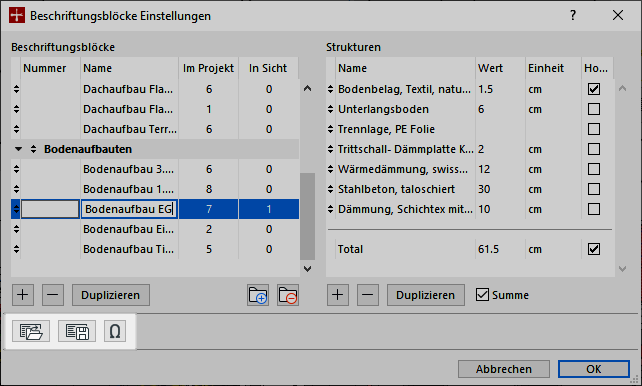Click the add folder icon with blue plus
Viewport: 642px width, 386px height.
click(x=258, y=295)
